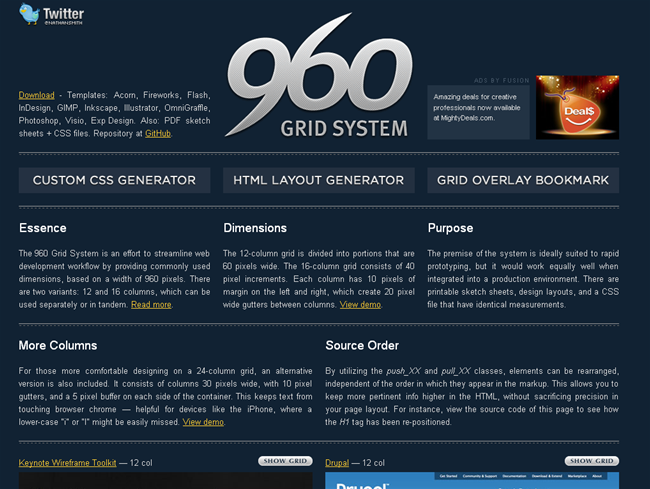Toggle Show Grid for Drupal example
Screen dimensions: 650x489
(592, 461)
